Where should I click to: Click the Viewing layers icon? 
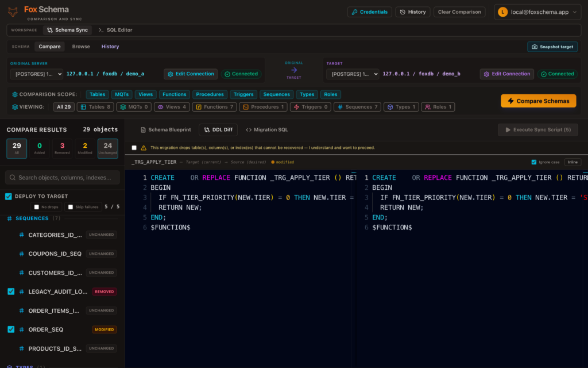coord(14,107)
